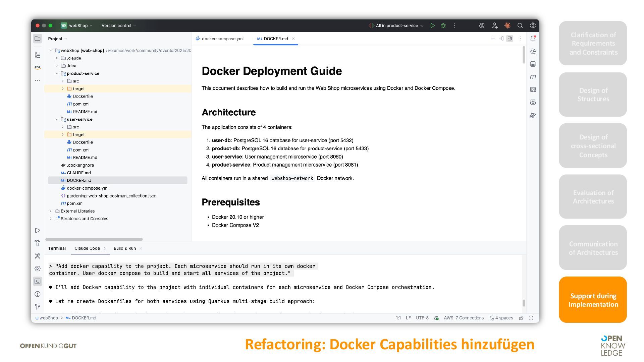The image size is (644, 362).
Task: Switch editor to Preview-only mode
Action: [x=509, y=39]
